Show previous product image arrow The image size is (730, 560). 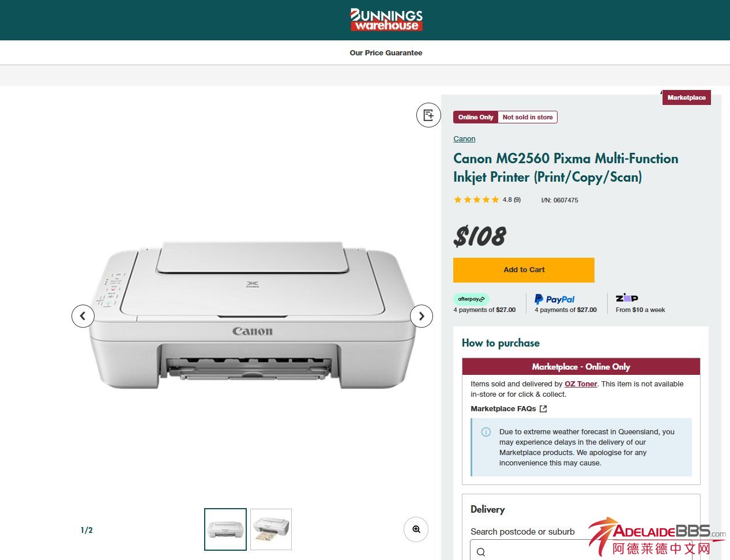point(83,316)
